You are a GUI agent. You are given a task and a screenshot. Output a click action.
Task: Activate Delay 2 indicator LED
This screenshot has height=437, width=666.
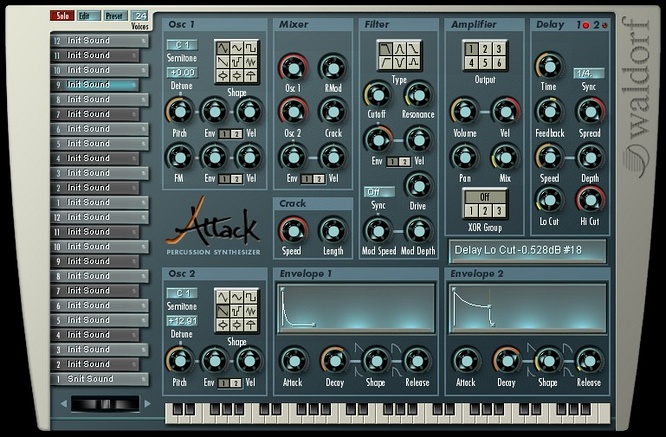(604, 25)
